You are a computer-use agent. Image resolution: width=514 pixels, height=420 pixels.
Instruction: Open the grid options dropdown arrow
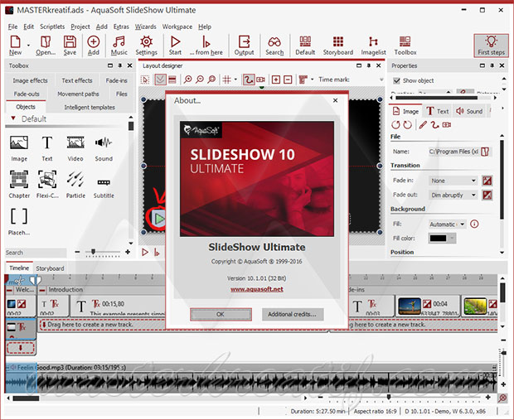coord(235,80)
